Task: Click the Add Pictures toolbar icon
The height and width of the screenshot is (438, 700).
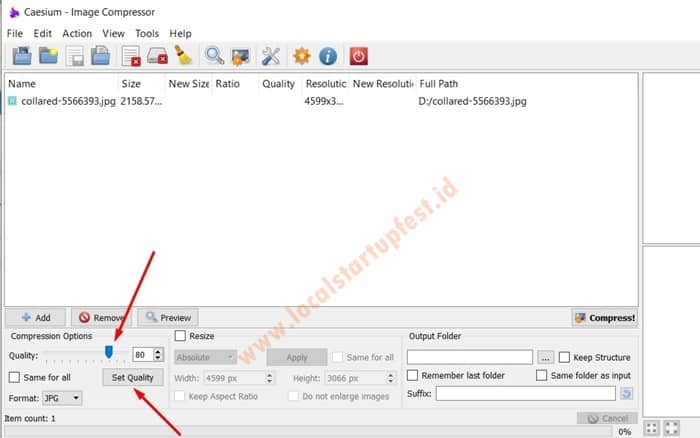Action: click(x=22, y=56)
